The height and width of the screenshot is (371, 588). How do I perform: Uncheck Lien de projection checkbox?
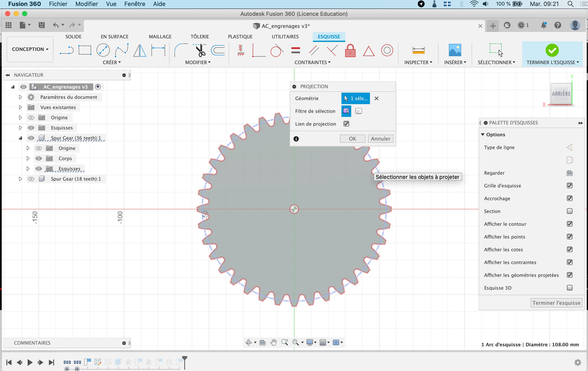346,124
